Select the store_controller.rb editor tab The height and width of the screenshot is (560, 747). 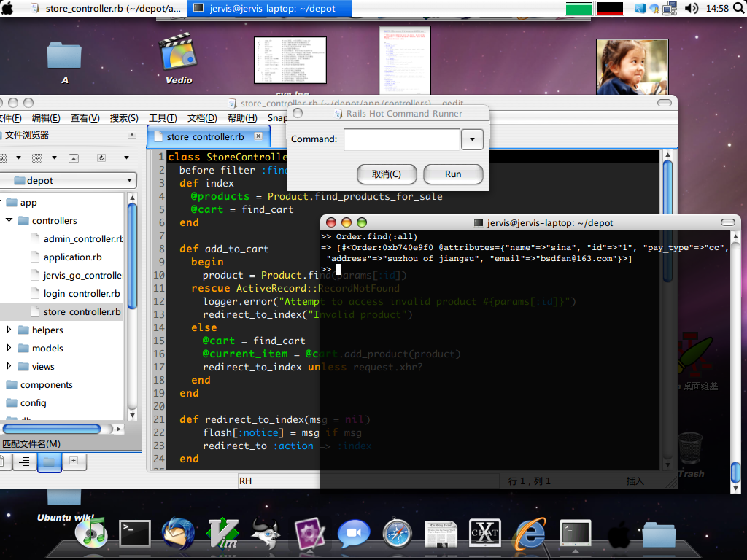pyautogui.click(x=205, y=136)
